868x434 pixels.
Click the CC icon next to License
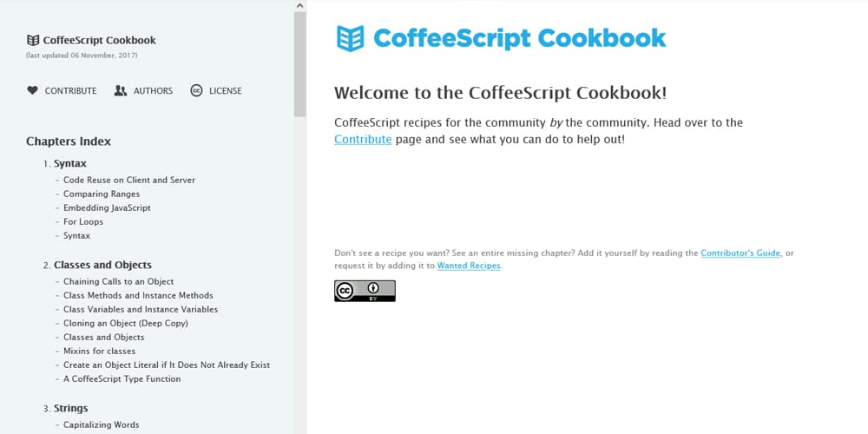196,90
